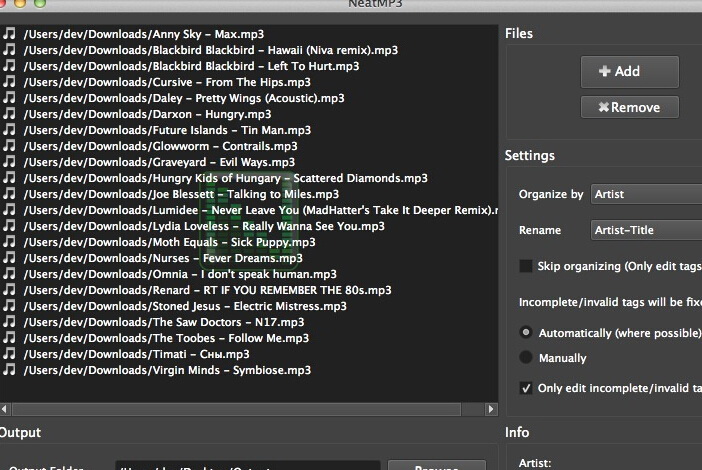Image resolution: width=702 pixels, height=470 pixels.
Task: Click the music note icon beside Hawaii (Niva remix).mp3
Action: click(9, 50)
